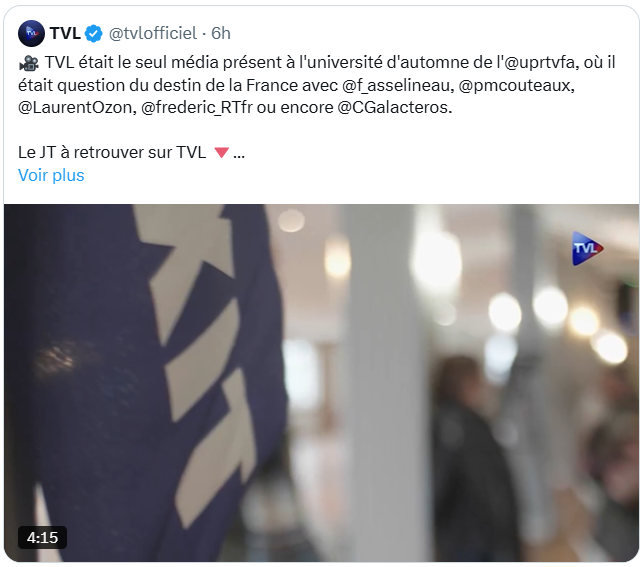Click the tweet body text

click(x=316, y=85)
